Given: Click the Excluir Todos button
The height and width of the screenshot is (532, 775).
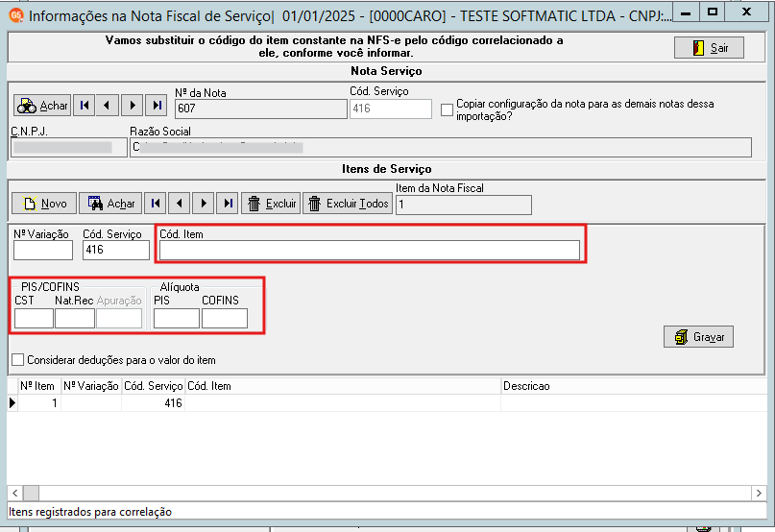Looking at the screenshot, I should (348, 204).
